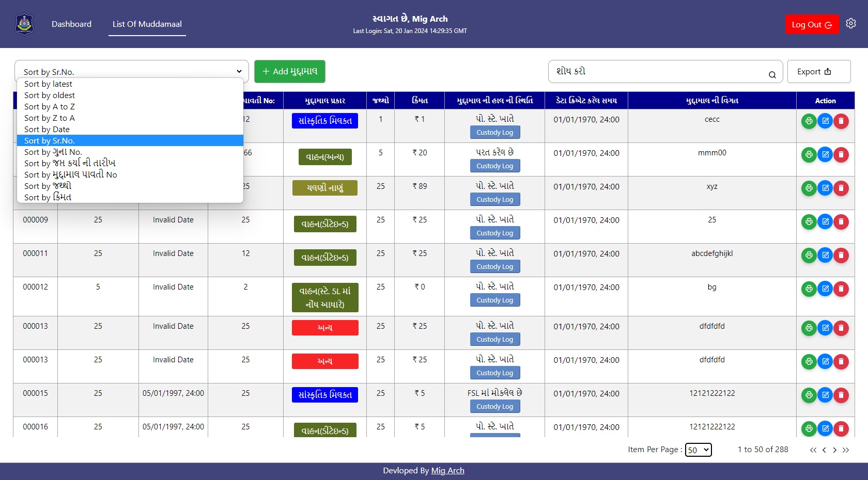This screenshot has width=868, height=480.
Task: Open the Dashboard tab
Action: click(71, 24)
